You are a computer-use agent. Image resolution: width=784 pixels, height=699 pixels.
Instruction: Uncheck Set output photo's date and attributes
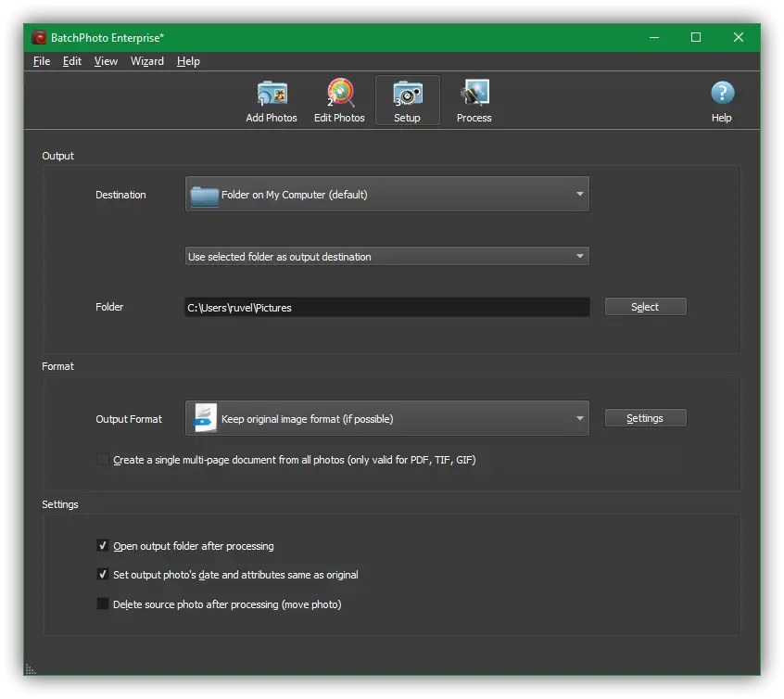tap(103, 575)
